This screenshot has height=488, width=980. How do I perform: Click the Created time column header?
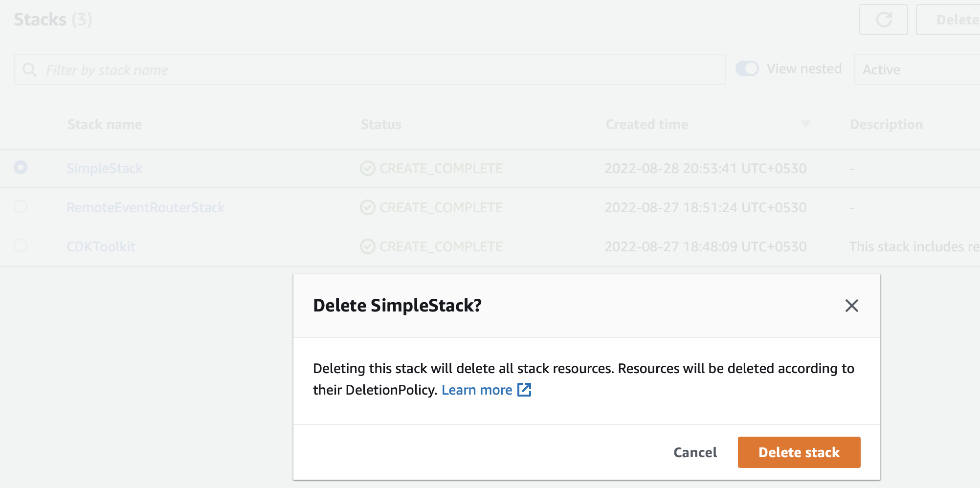coord(646,124)
